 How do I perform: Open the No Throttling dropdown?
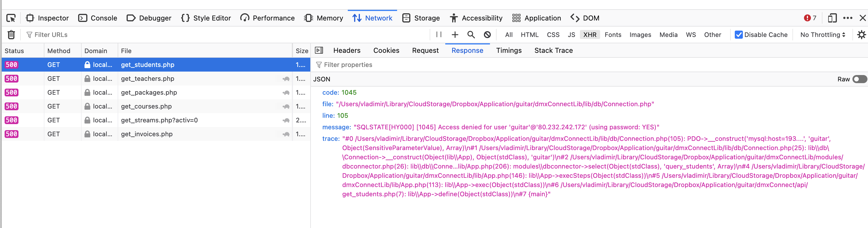tap(822, 35)
